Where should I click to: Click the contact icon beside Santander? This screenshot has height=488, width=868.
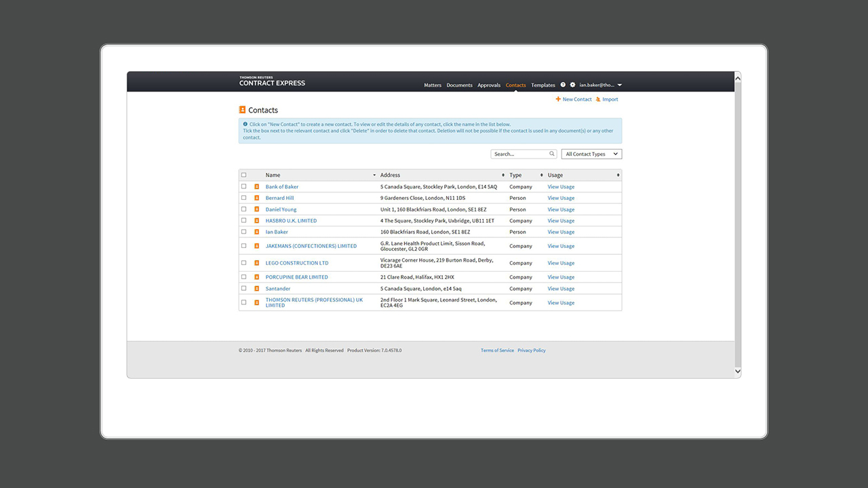[x=257, y=289]
